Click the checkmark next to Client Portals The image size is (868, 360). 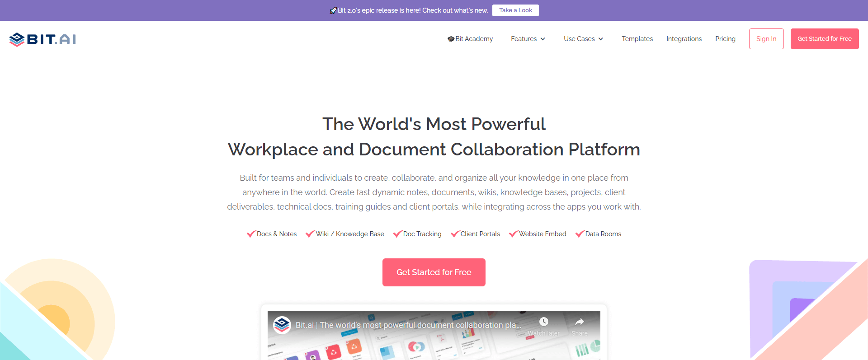pyautogui.click(x=455, y=234)
